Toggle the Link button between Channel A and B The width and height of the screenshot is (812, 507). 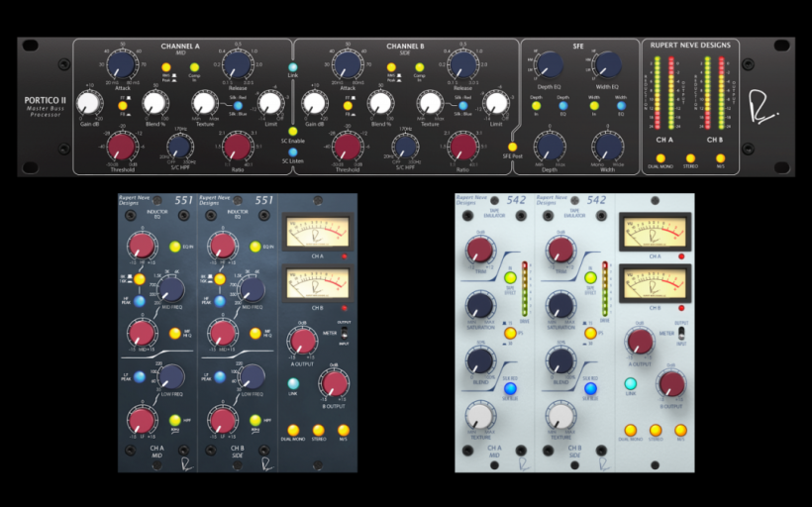(292, 67)
